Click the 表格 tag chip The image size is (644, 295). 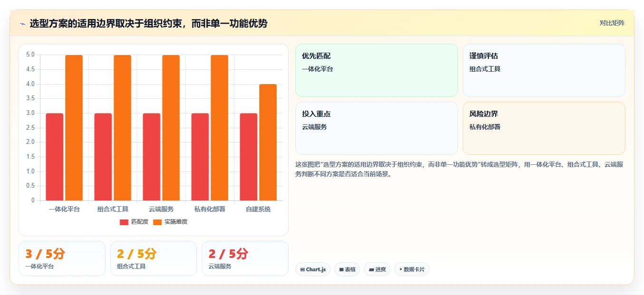[x=347, y=269]
